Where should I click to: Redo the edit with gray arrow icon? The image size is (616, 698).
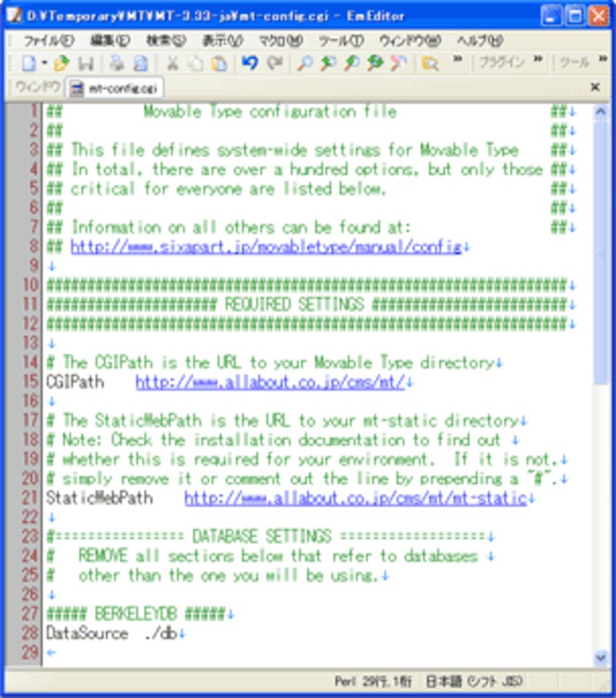274,63
